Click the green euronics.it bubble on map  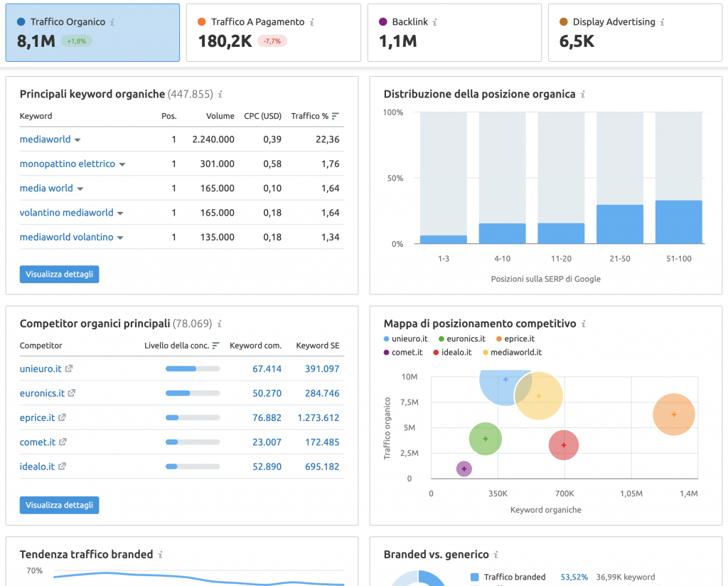[x=485, y=438]
